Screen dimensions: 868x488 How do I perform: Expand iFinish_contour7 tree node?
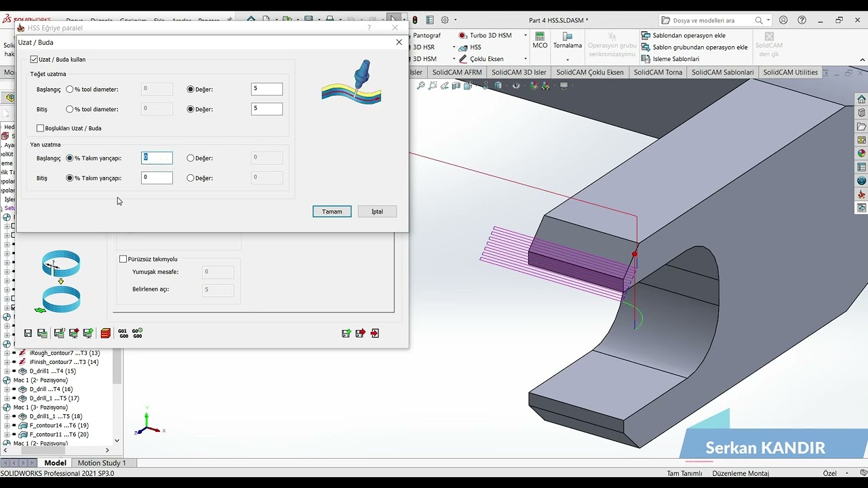click(7, 362)
